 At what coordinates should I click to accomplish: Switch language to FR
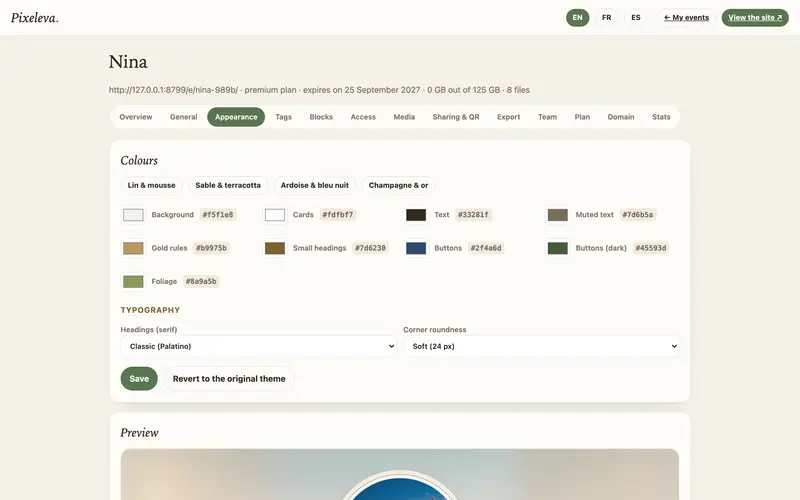pos(607,17)
